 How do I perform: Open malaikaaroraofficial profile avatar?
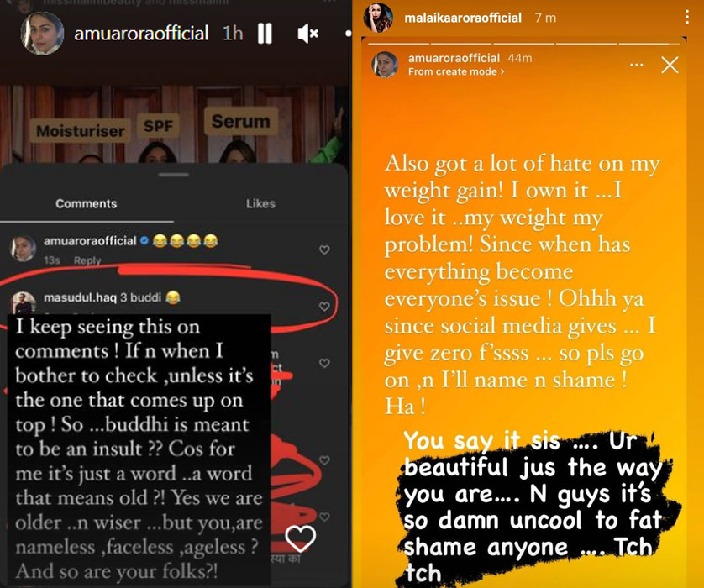378,18
